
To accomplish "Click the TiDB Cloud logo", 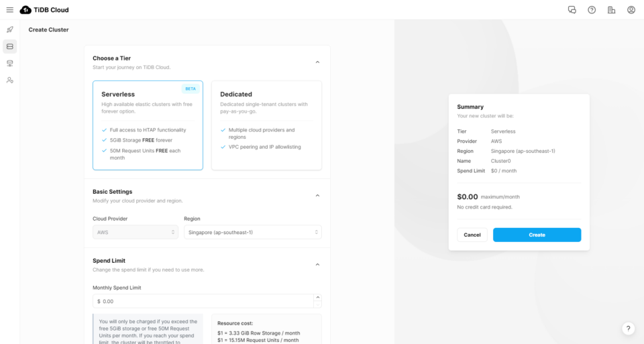I will click(x=44, y=10).
